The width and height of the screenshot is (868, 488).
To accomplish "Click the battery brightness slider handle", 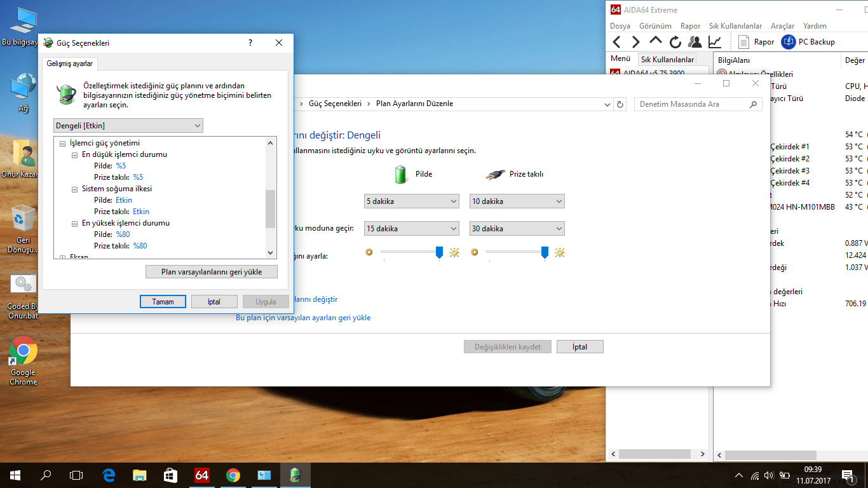I will click(x=439, y=252).
